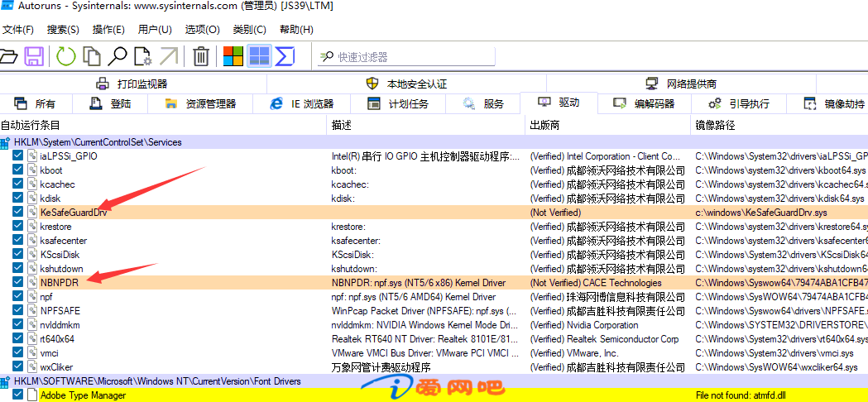This screenshot has height=402, width=868.
Task: Toggle the Adobe Type Manager checkbox
Action: point(17,395)
